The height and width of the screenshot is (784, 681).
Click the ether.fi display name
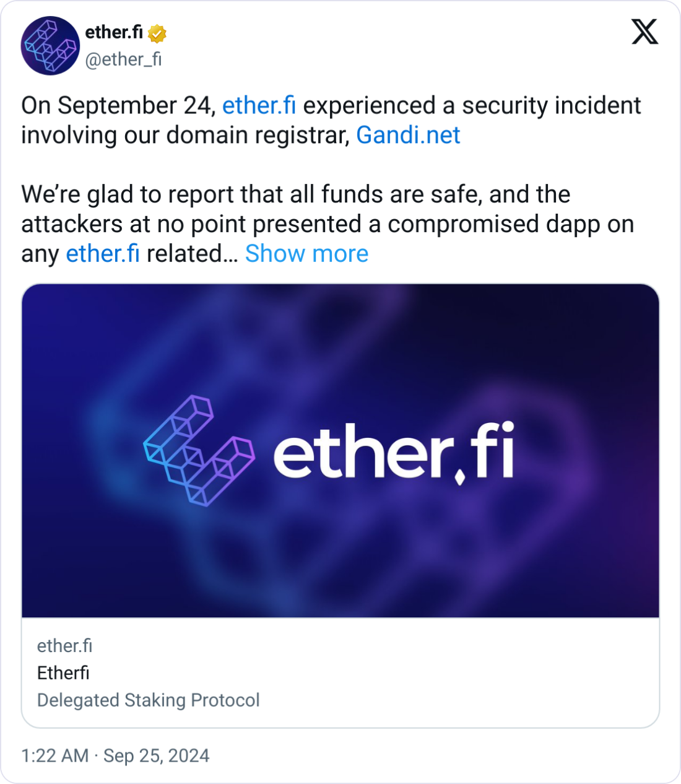[114, 32]
